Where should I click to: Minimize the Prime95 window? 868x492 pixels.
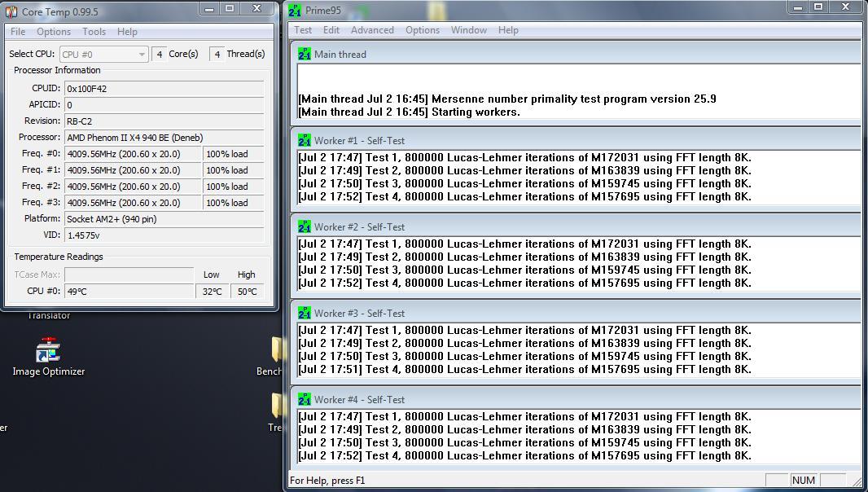[798, 7]
